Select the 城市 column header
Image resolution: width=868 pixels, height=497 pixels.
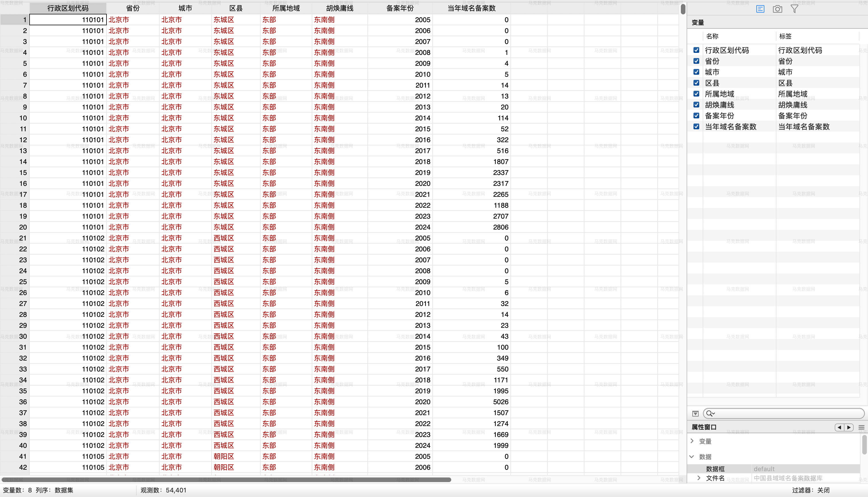tap(185, 8)
